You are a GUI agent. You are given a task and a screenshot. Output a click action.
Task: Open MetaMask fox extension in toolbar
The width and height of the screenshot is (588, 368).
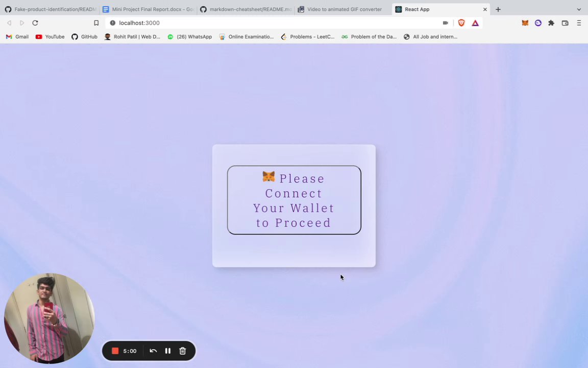tap(525, 23)
